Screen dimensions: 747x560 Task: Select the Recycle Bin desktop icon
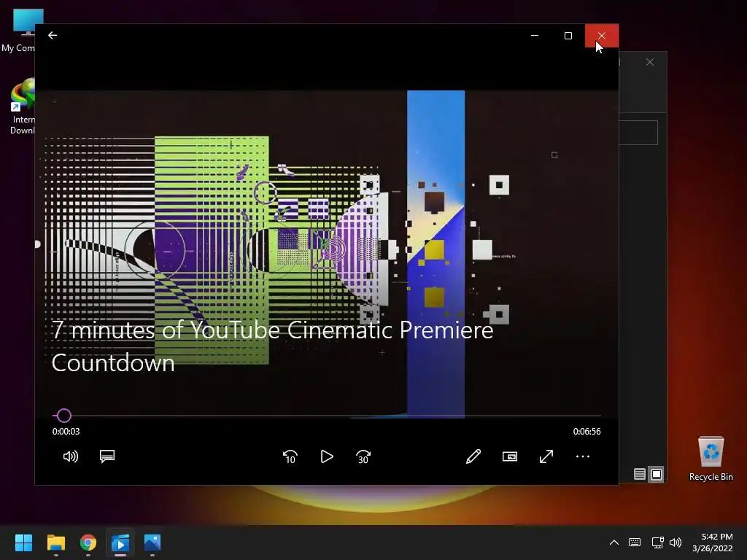[x=711, y=459]
